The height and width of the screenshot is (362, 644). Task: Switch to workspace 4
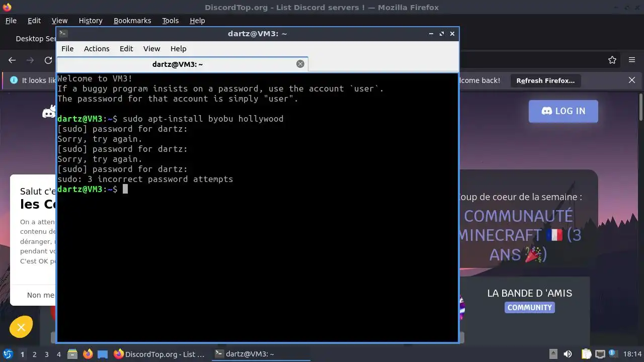(59, 354)
